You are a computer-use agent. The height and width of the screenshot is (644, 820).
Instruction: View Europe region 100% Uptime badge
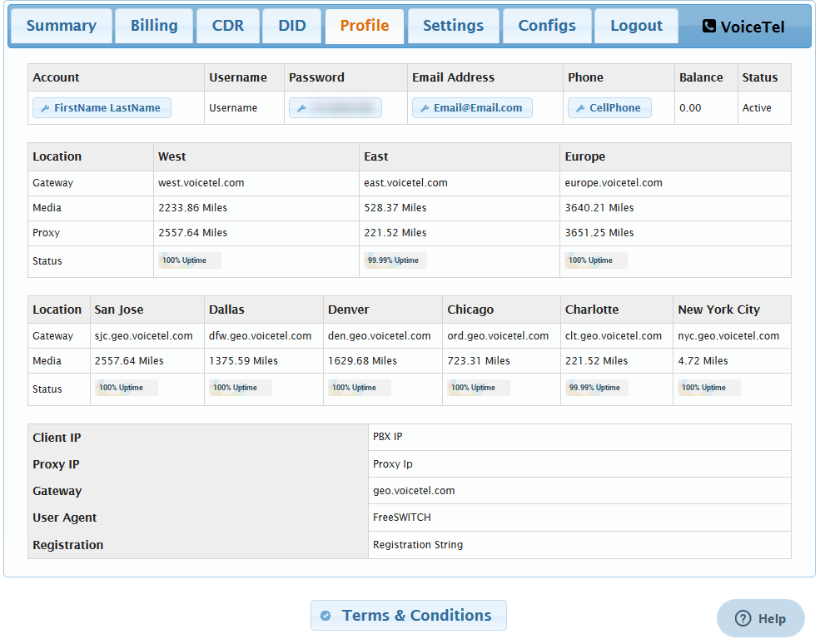[x=596, y=260]
